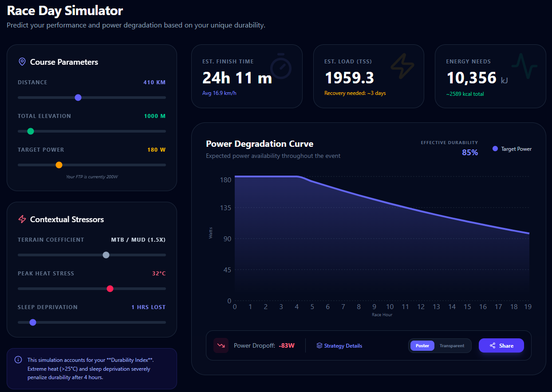The height and width of the screenshot is (392, 552).
Task: Toggle the Target Power legend series
Action: click(x=512, y=149)
